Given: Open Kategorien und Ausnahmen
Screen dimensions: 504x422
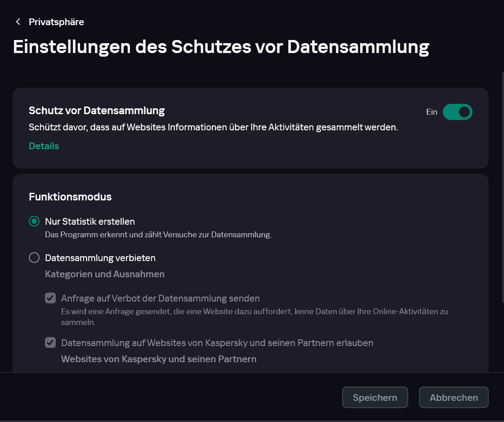Looking at the screenshot, I should (104, 274).
